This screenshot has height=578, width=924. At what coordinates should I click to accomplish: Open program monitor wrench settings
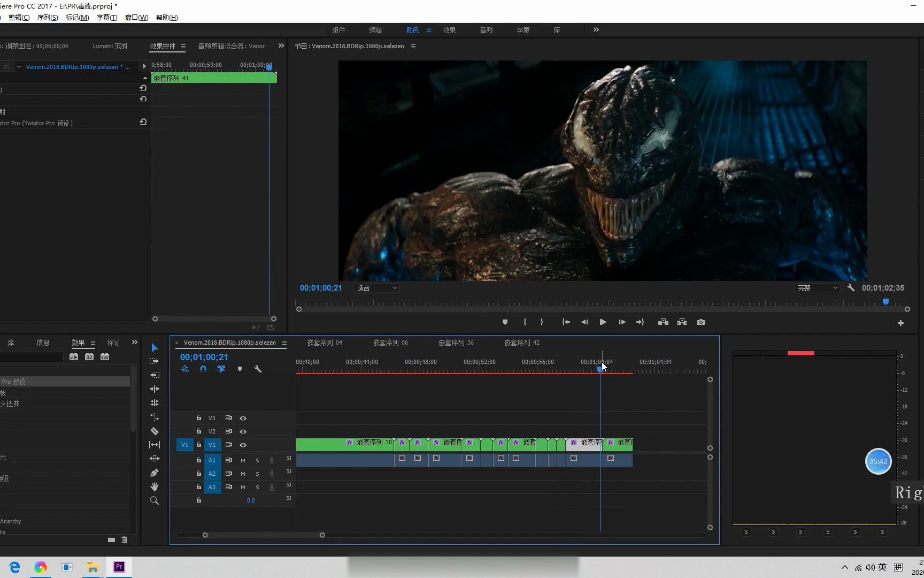851,288
